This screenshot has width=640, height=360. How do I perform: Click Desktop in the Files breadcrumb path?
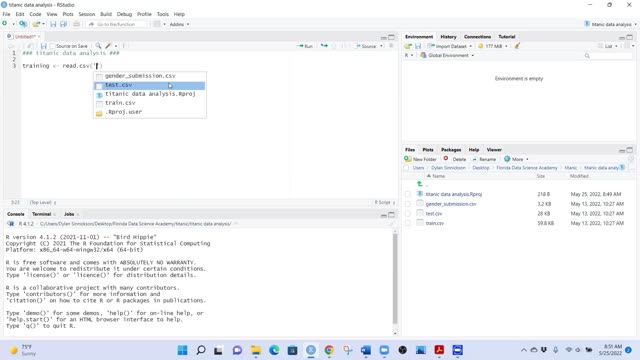480,168
